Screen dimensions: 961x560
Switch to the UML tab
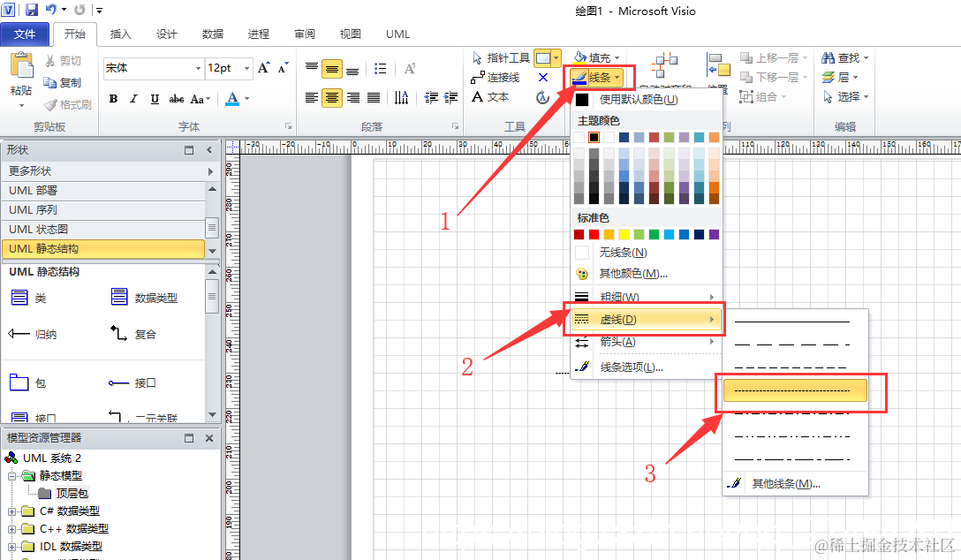click(397, 34)
